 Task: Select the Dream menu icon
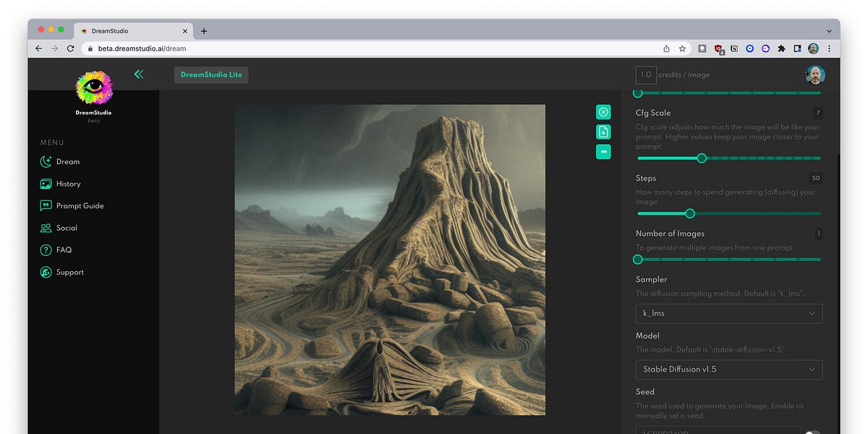coord(45,161)
